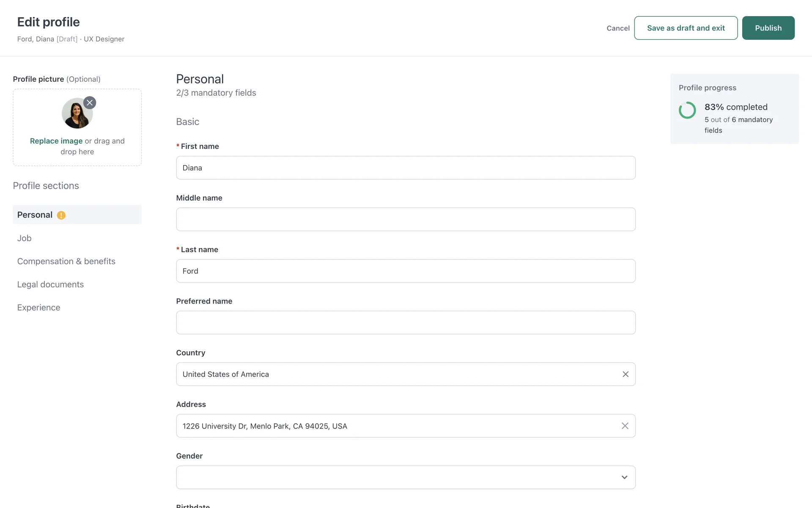
Task: Remove the profile picture with X icon
Action: pos(90,103)
